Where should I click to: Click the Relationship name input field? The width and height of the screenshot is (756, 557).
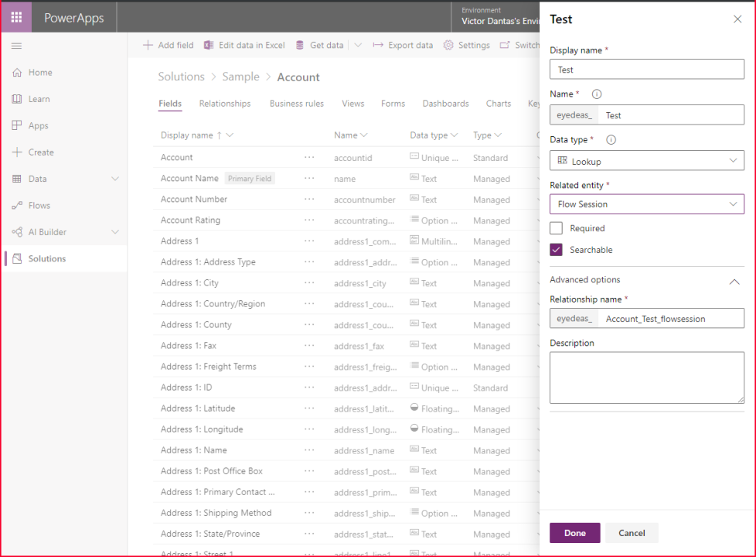point(671,318)
